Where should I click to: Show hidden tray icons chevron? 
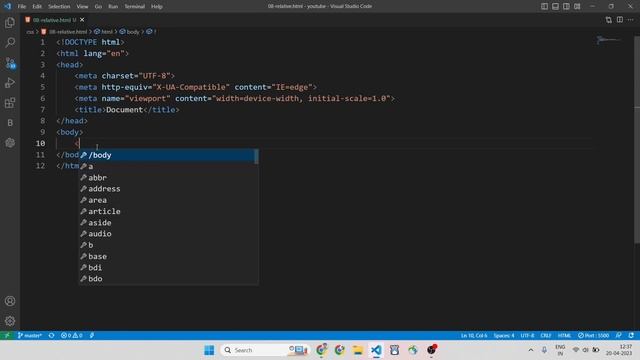531,350
